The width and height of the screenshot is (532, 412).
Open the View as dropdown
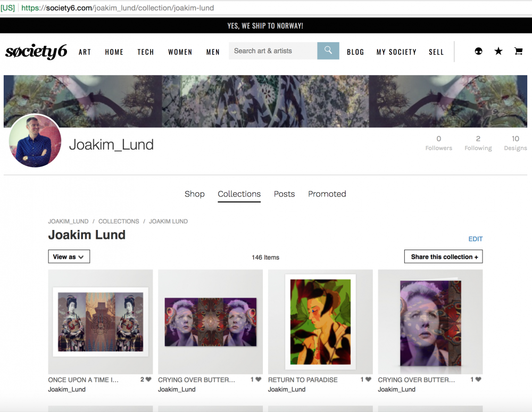(x=69, y=257)
